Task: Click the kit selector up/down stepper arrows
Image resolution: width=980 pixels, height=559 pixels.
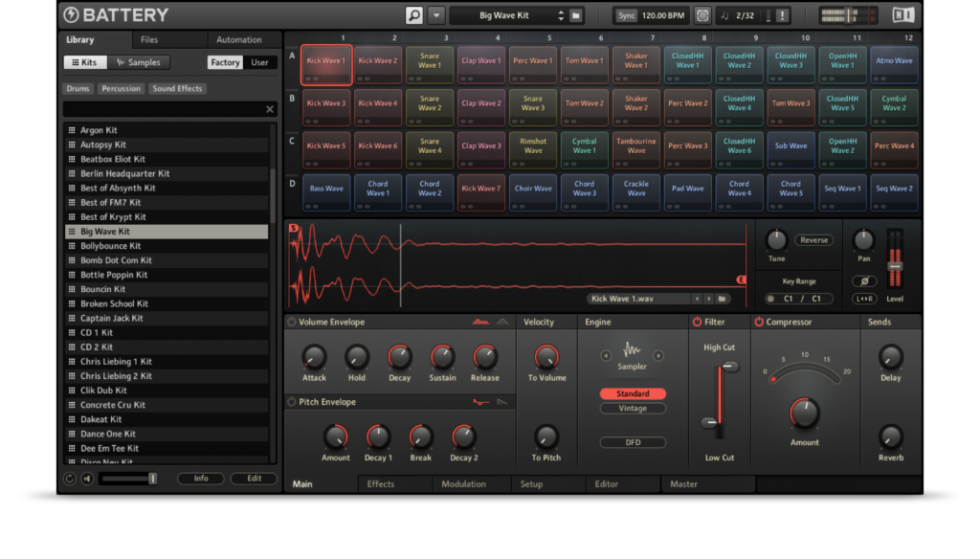Action: [x=561, y=13]
